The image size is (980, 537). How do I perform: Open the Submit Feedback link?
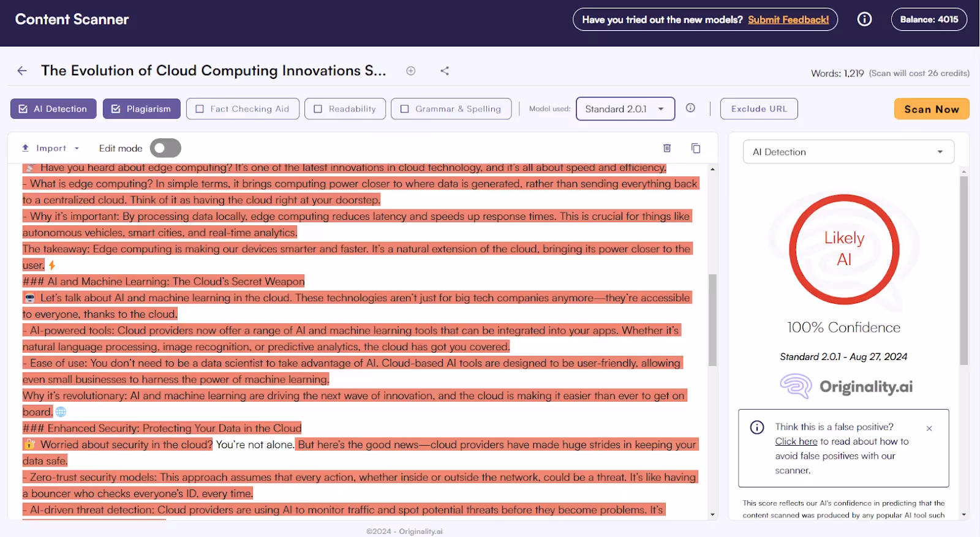point(788,20)
